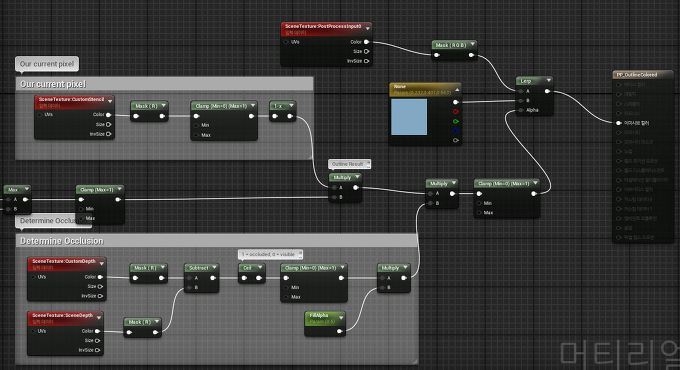
Task: Expand the Subtract node arrow
Action: click(214, 268)
